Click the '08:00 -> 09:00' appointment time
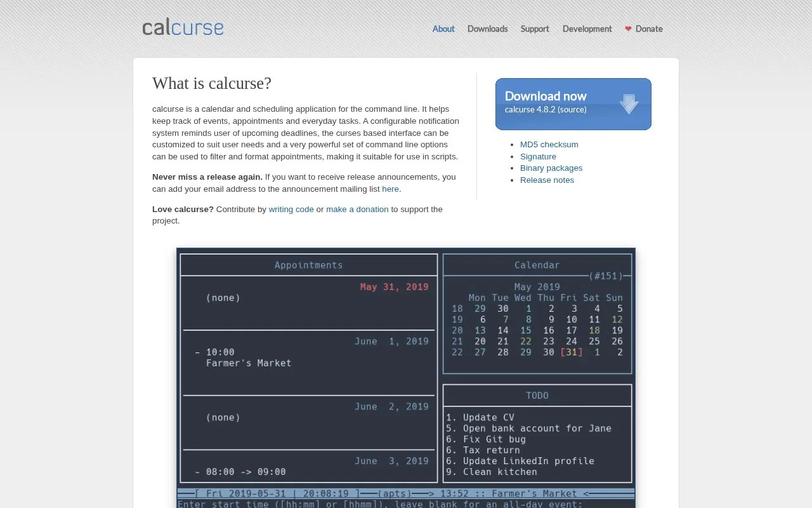The height and width of the screenshot is (508, 812). coord(246,472)
